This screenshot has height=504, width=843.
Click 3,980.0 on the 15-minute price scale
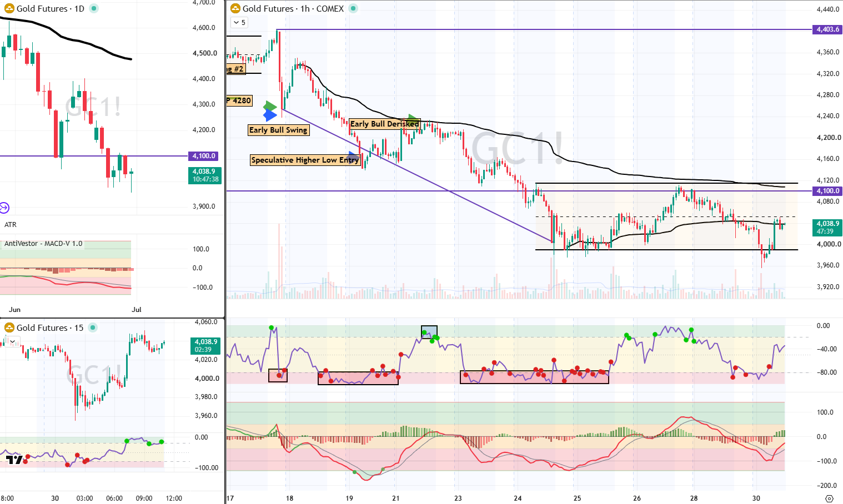coord(205,397)
